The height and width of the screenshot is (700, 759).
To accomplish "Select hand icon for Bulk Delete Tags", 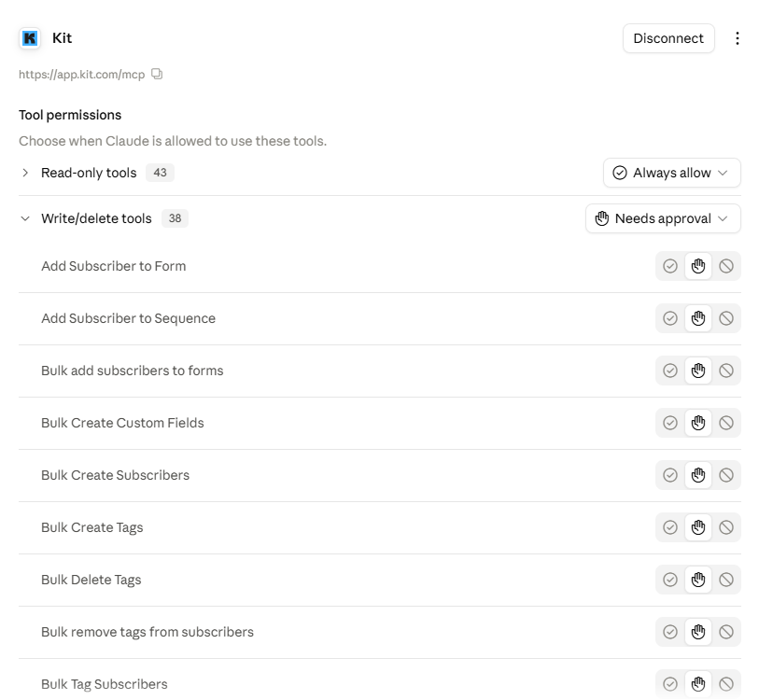I will 698,580.
